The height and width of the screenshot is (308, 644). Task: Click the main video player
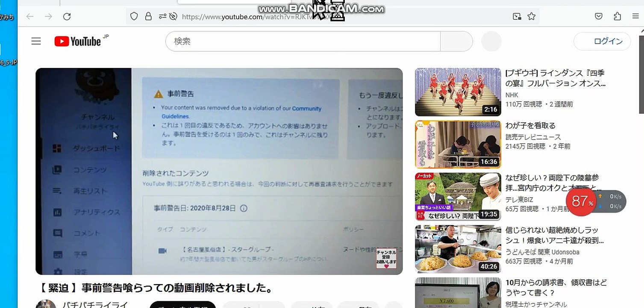point(219,171)
